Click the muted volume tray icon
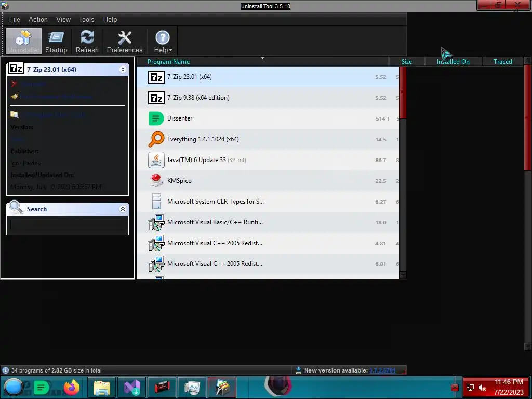532x399 pixels. pyautogui.click(x=483, y=387)
